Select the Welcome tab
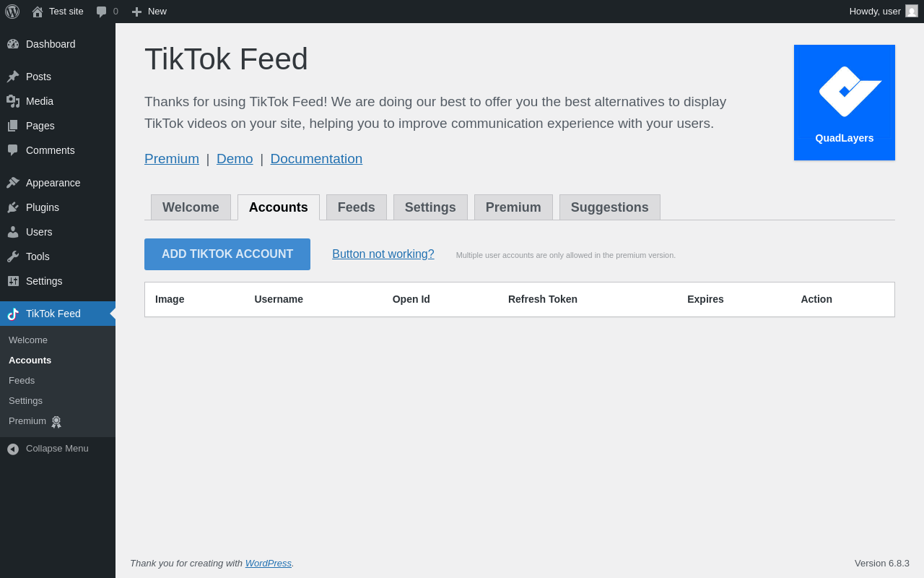 pyautogui.click(x=191, y=207)
